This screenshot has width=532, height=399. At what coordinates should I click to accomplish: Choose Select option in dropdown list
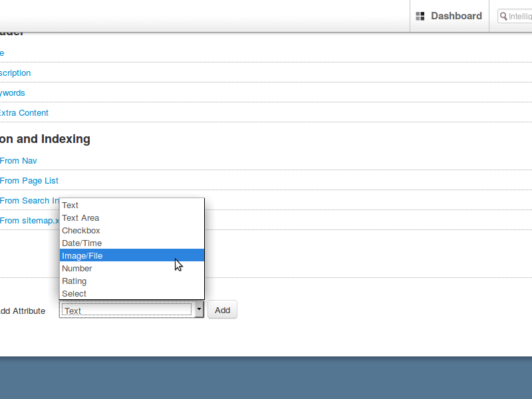click(x=132, y=293)
